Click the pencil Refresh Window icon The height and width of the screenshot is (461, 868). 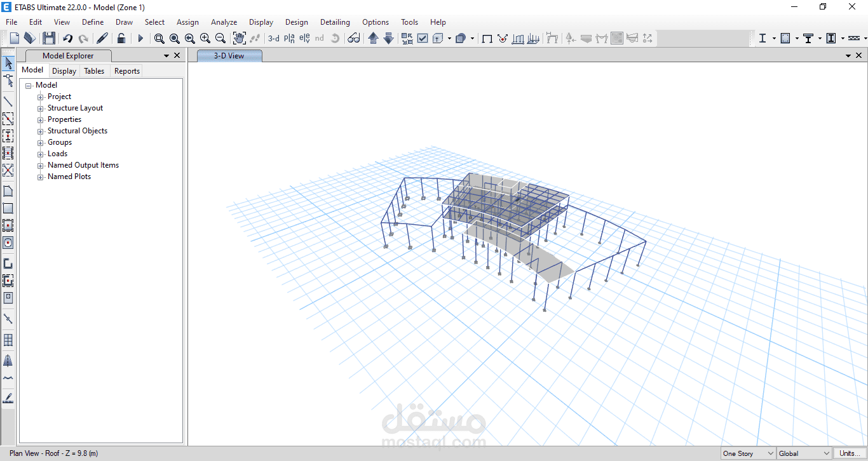coord(102,38)
